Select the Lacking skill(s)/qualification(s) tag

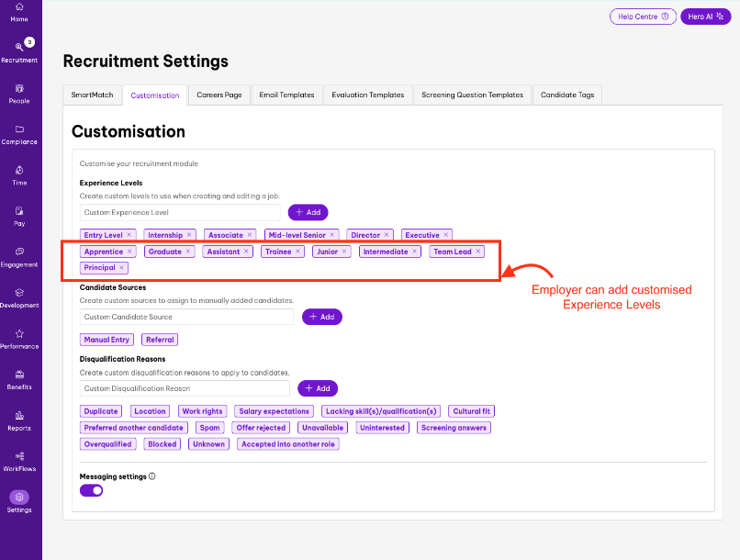(x=381, y=411)
